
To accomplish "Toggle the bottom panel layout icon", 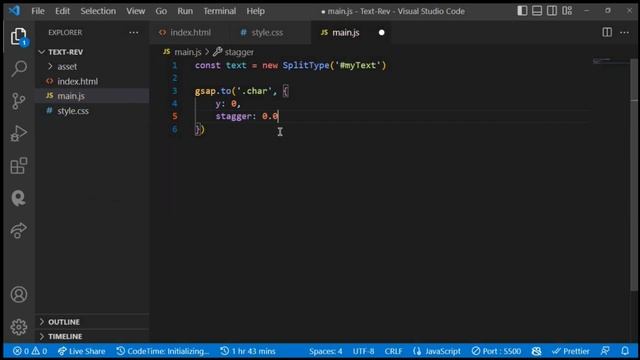I will [x=537, y=11].
